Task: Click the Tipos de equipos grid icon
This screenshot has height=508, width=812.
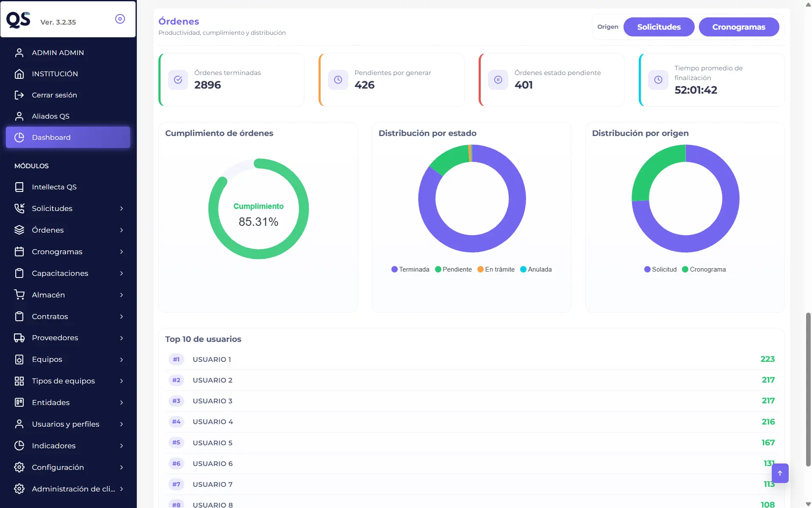Action: (19, 381)
